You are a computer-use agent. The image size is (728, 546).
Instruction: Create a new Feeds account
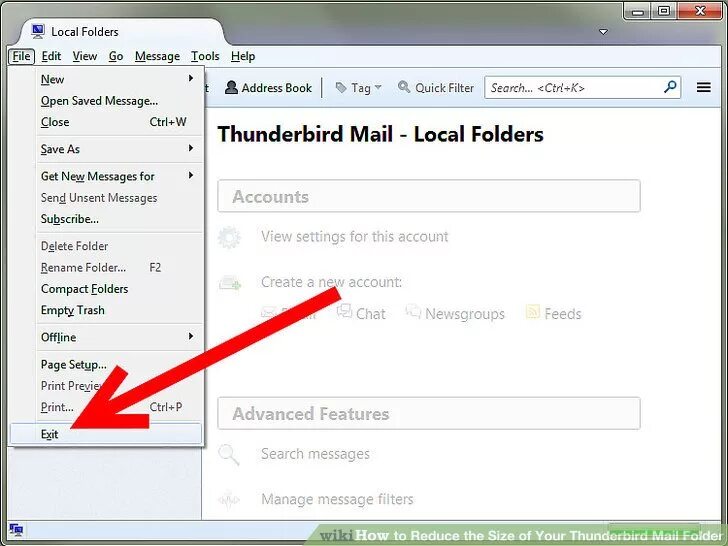point(563,314)
